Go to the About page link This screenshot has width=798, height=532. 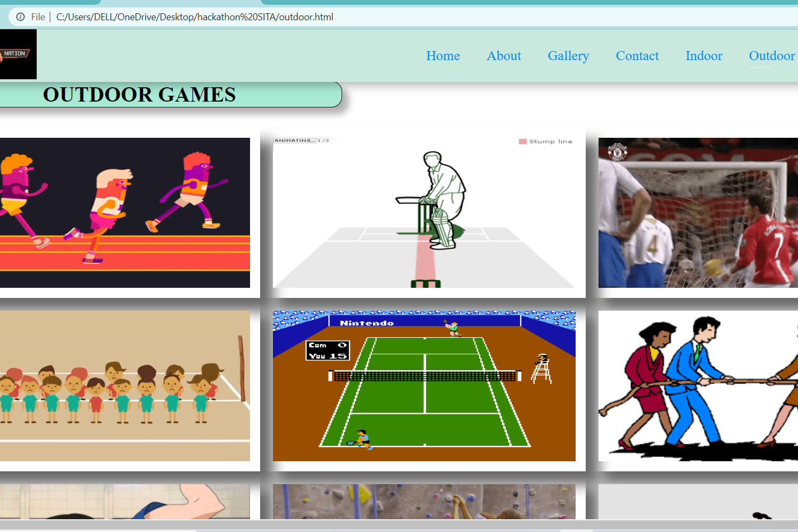click(504, 56)
